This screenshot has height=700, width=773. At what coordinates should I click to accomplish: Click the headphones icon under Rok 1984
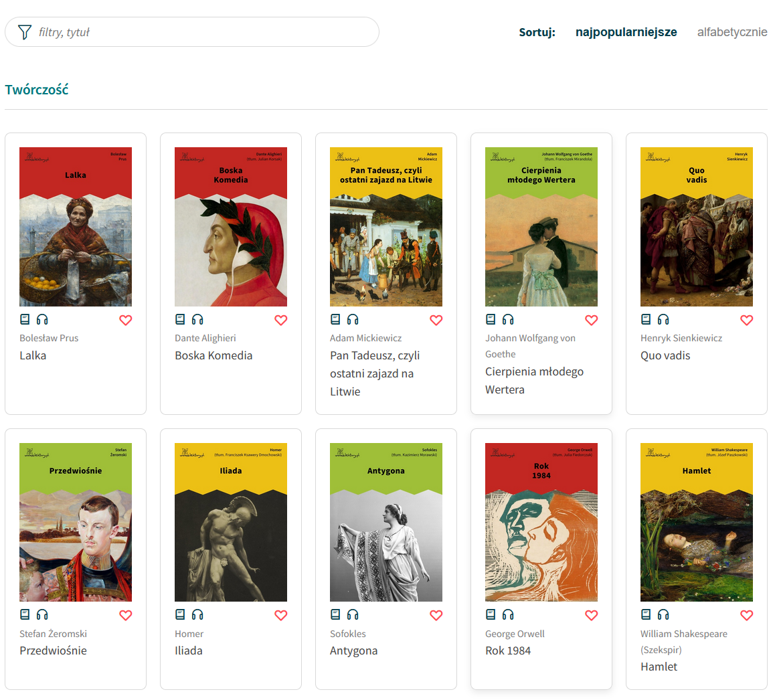tap(508, 614)
